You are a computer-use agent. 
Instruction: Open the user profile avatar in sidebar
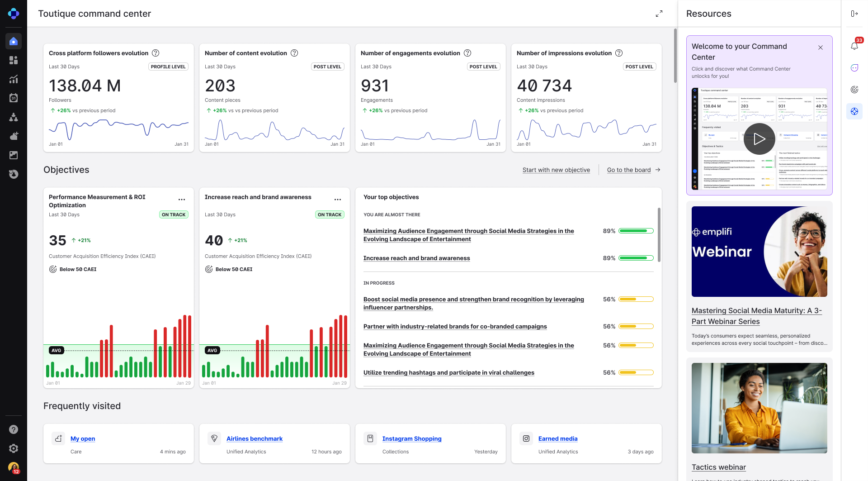coord(14,467)
